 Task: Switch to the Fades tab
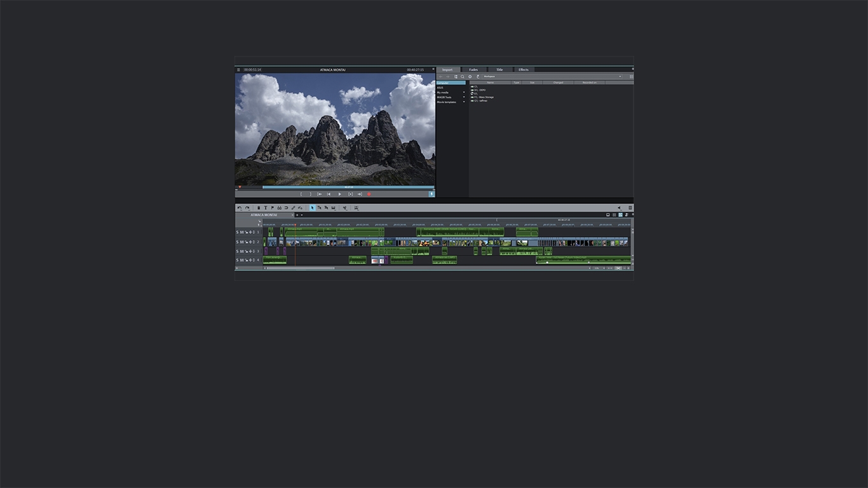click(473, 70)
